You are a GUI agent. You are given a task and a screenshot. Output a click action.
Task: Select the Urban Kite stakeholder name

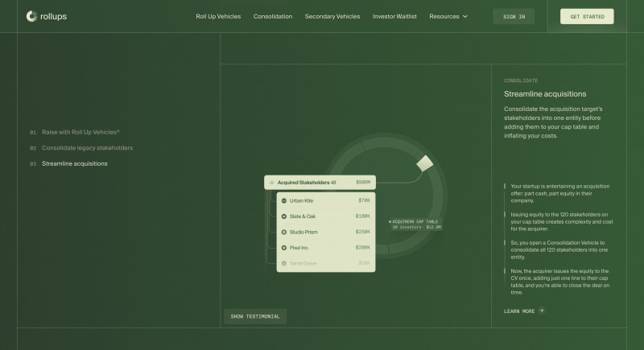click(301, 200)
